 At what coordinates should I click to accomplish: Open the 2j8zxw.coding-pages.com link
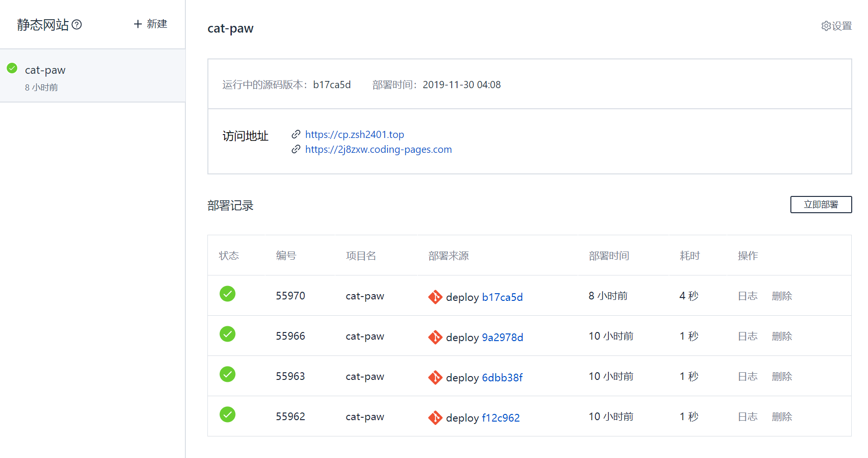coord(378,149)
